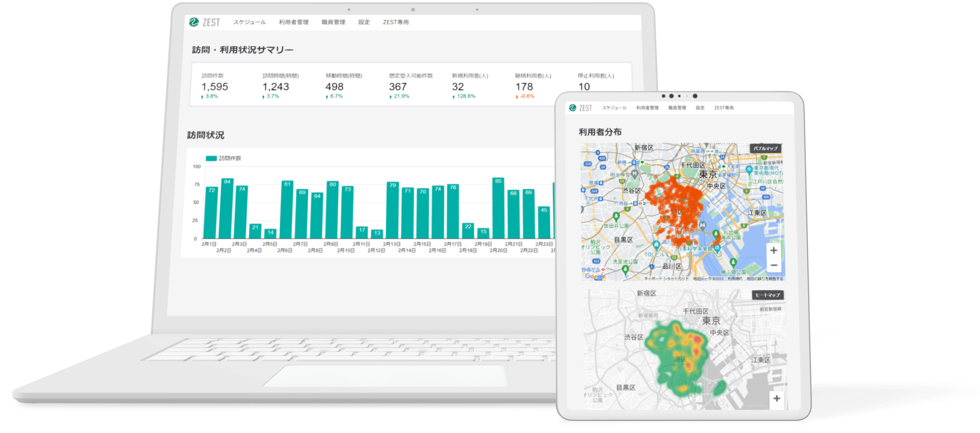This screenshot has width=980, height=433.
Task: Open ZEST専用 menu on the tablet
Action: click(724, 108)
